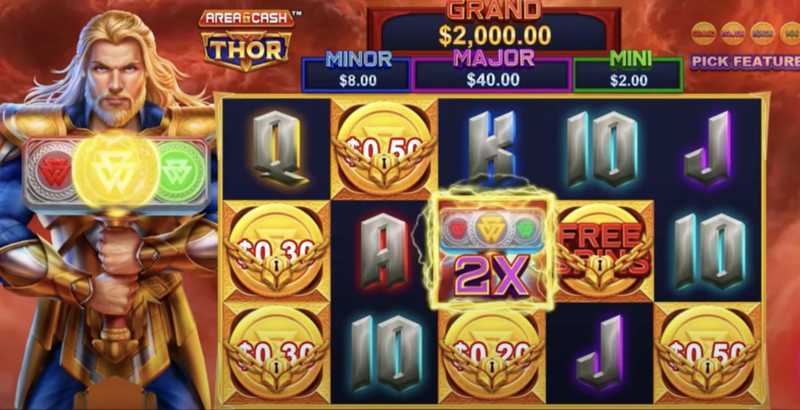Click the purple J in top row
This screenshot has width=800, height=410.
[708, 147]
